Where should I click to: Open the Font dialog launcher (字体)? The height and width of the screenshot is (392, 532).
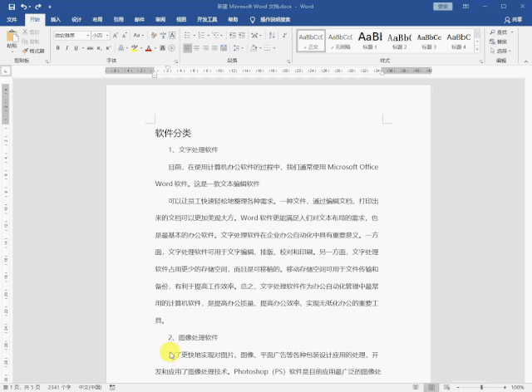(176, 61)
